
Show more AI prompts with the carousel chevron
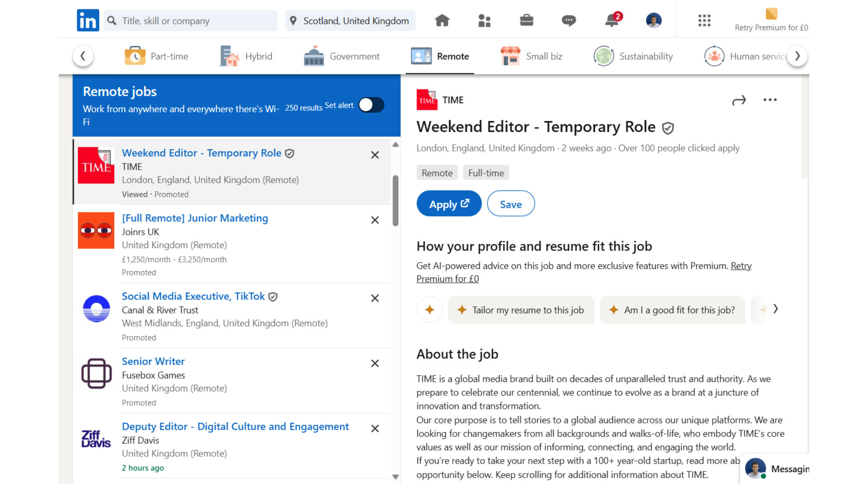(776, 309)
